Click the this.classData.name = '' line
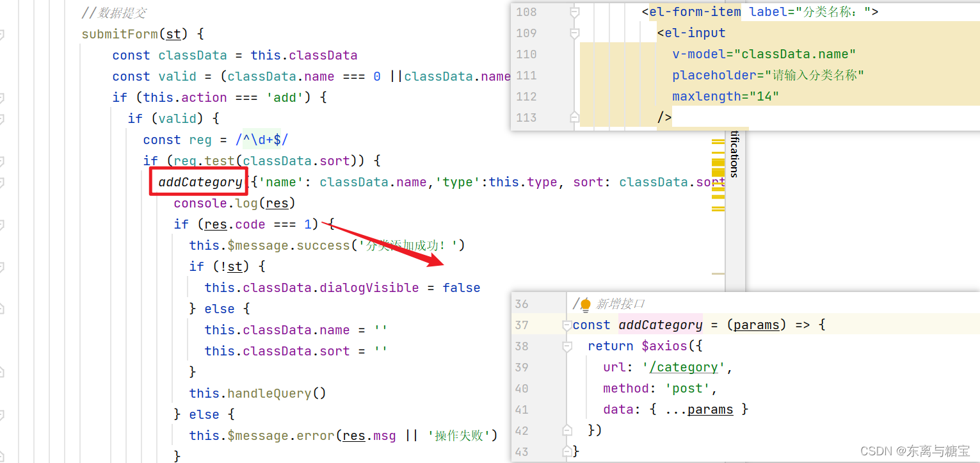980x463 pixels. click(296, 330)
